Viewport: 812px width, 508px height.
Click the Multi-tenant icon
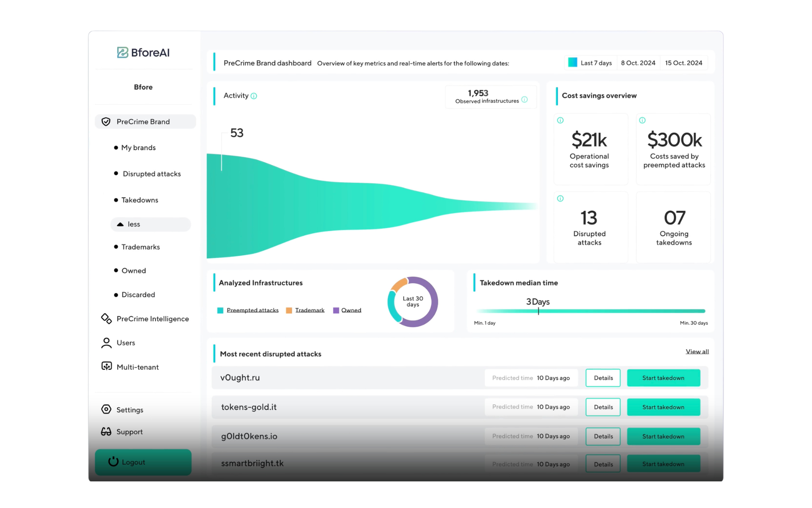[106, 367]
